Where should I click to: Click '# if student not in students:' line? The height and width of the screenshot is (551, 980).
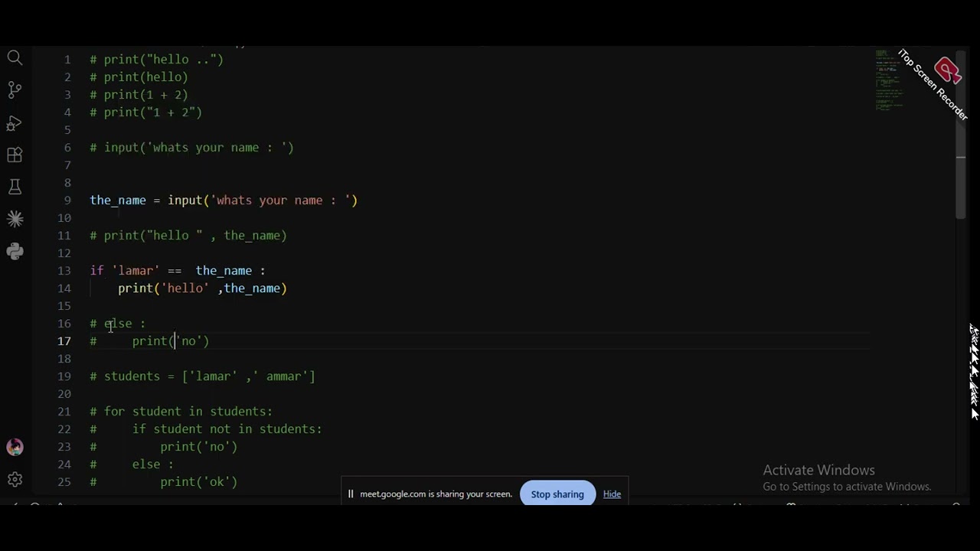tap(206, 429)
